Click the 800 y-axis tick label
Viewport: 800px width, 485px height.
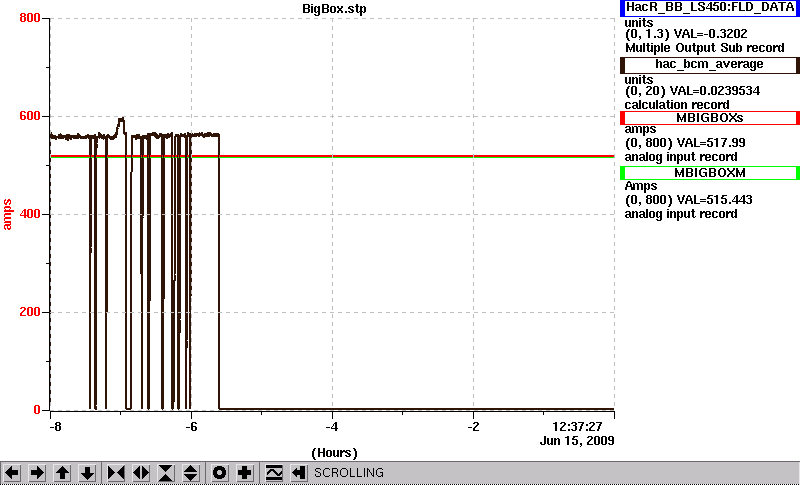coord(30,18)
